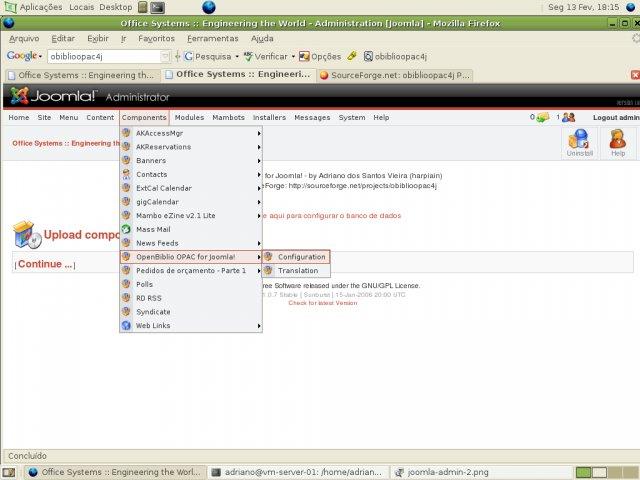Choose Translation from the submenu
Screen dimensions: 640x480
tap(297, 271)
